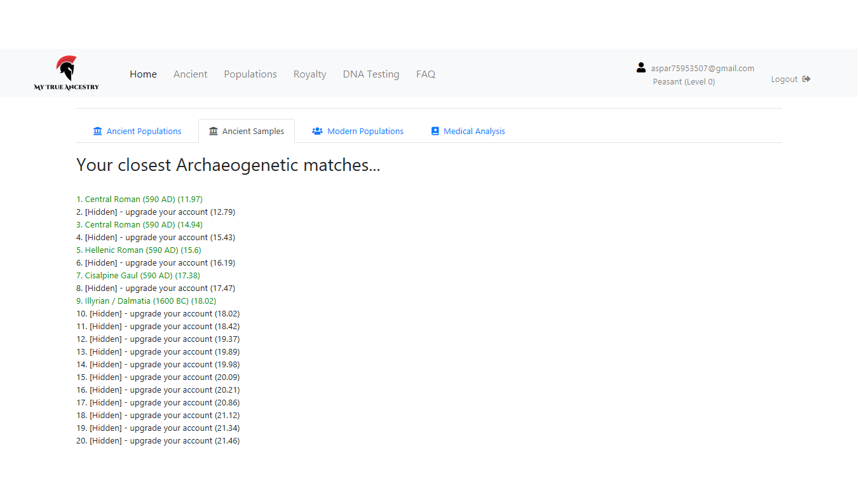This screenshot has width=868, height=488.
Task: Select the Ancient Samples tab
Action: coord(247,131)
